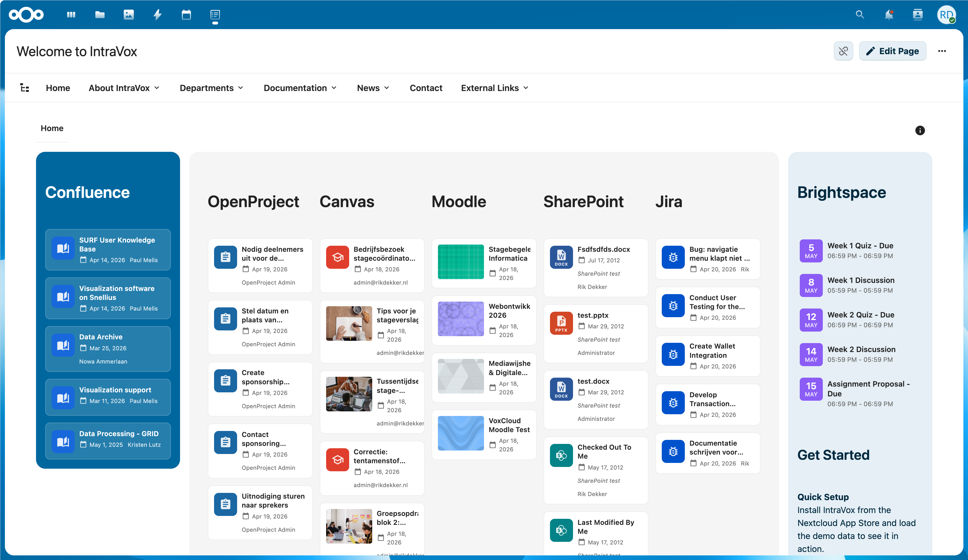
Task: Open Documentatie schrijven voor issue
Action: 708,453
